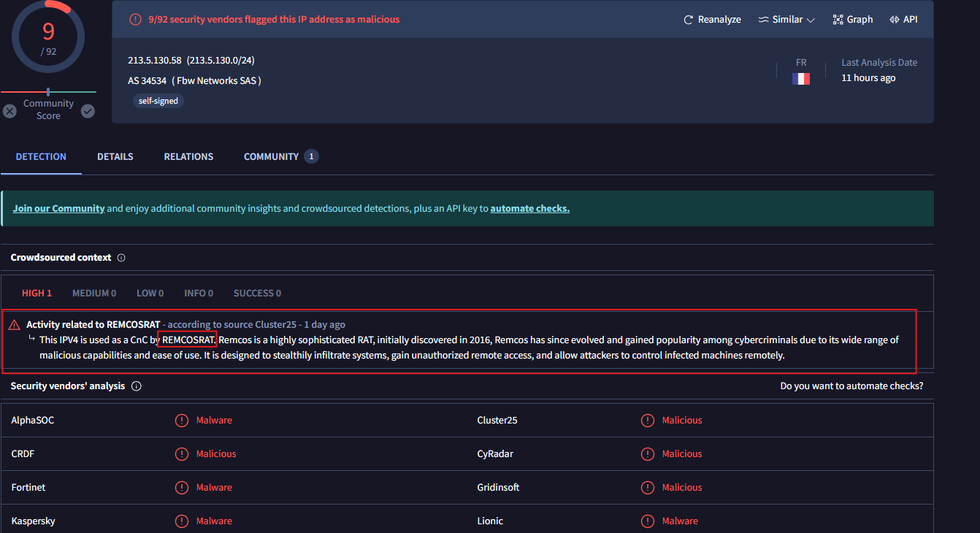Click 'Do you want to automate checks?' link
Viewport: 980px width, 533px height.
851,386
